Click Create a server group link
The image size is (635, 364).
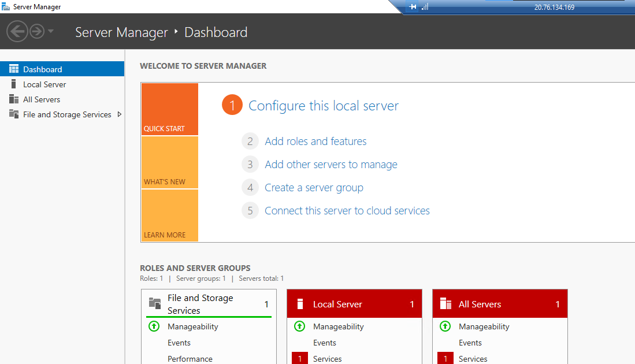point(314,187)
